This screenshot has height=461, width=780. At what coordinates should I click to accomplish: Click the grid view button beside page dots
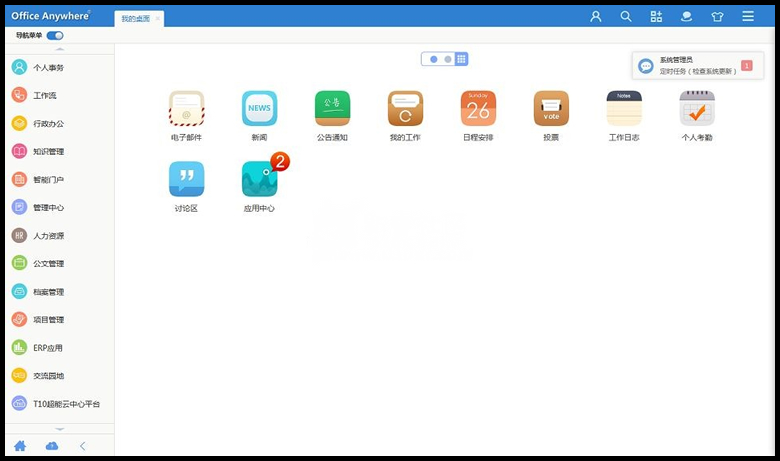pos(461,59)
